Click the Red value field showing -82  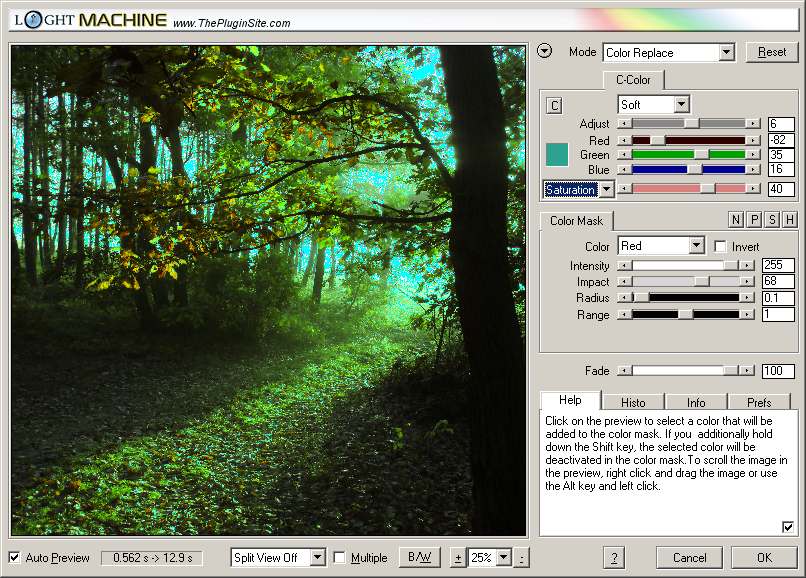coord(781,140)
